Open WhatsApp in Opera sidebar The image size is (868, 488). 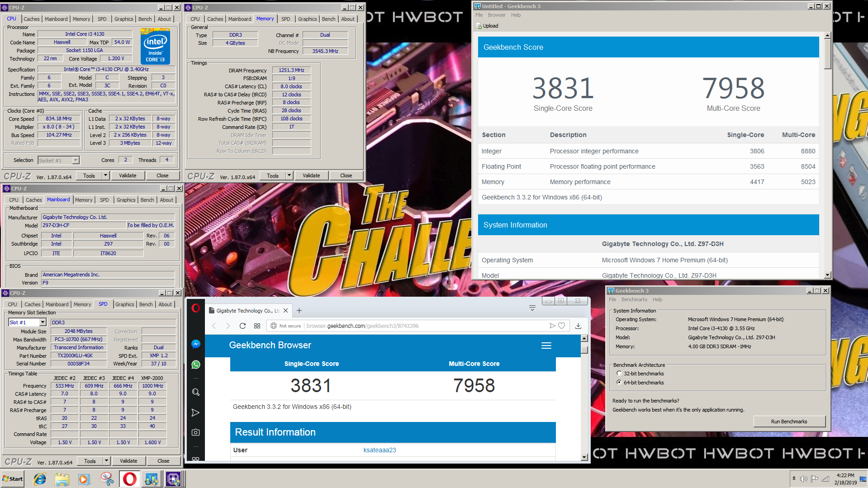click(x=196, y=365)
